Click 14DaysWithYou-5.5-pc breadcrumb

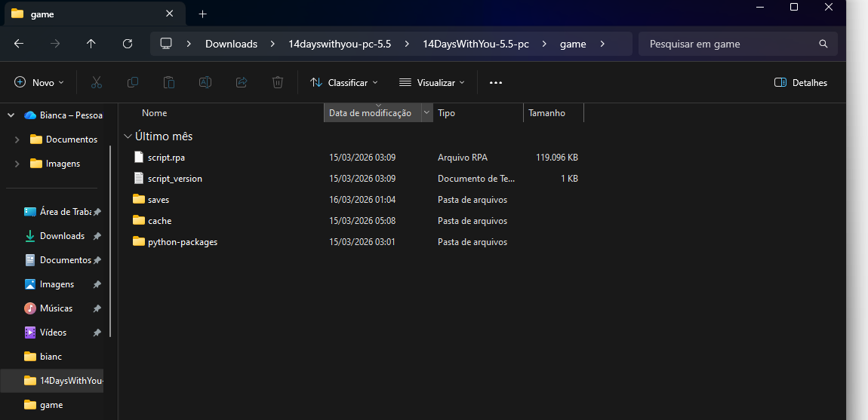point(476,44)
